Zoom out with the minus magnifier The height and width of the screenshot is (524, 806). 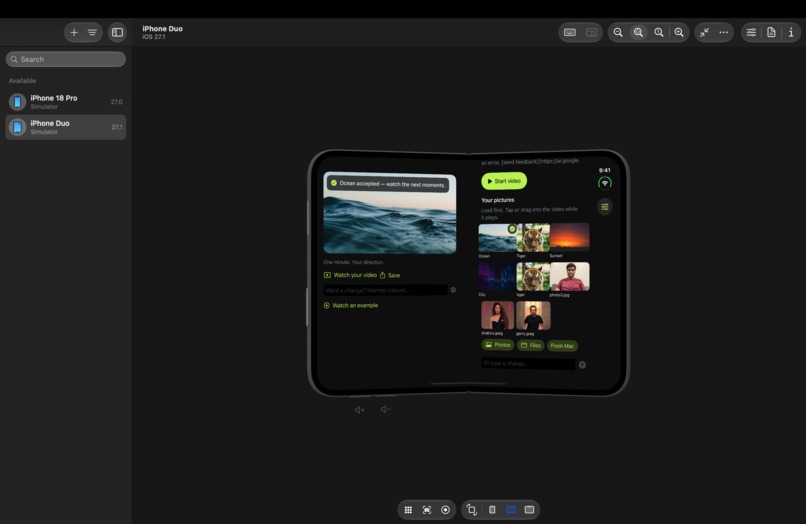[618, 32]
